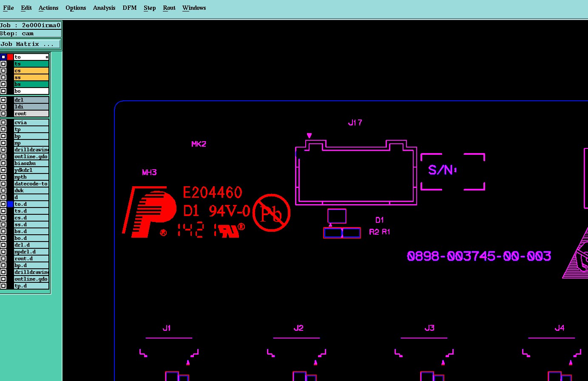Click the 'Job : 2e000irma0' label
588x381 pixels.
pyautogui.click(x=30, y=25)
